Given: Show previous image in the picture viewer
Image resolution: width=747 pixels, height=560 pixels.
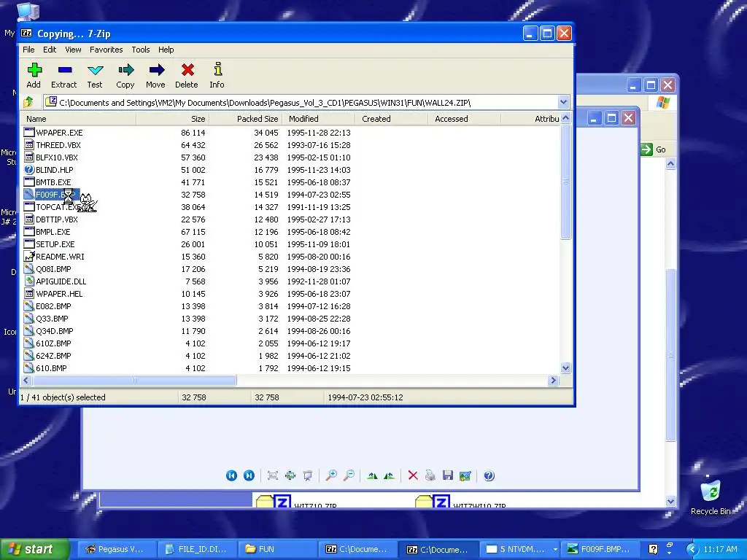Looking at the screenshot, I should click(231, 475).
